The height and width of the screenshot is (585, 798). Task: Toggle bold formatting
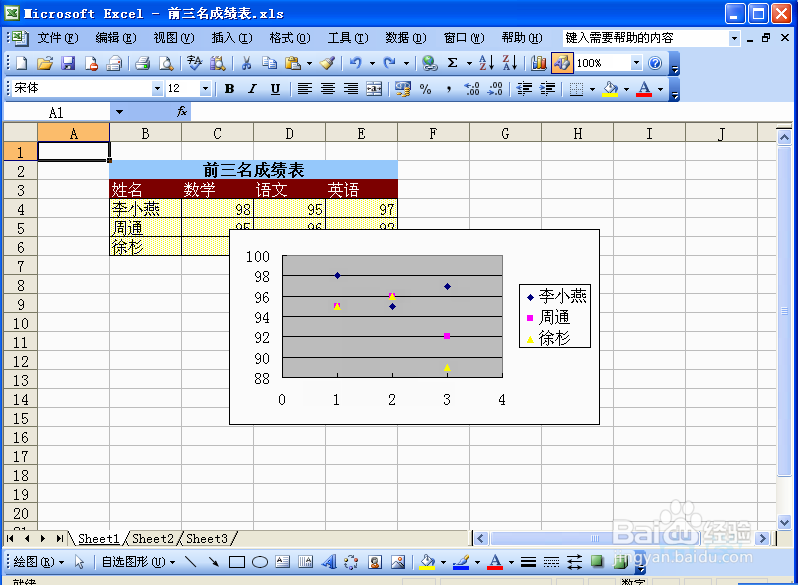click(230, 89)
